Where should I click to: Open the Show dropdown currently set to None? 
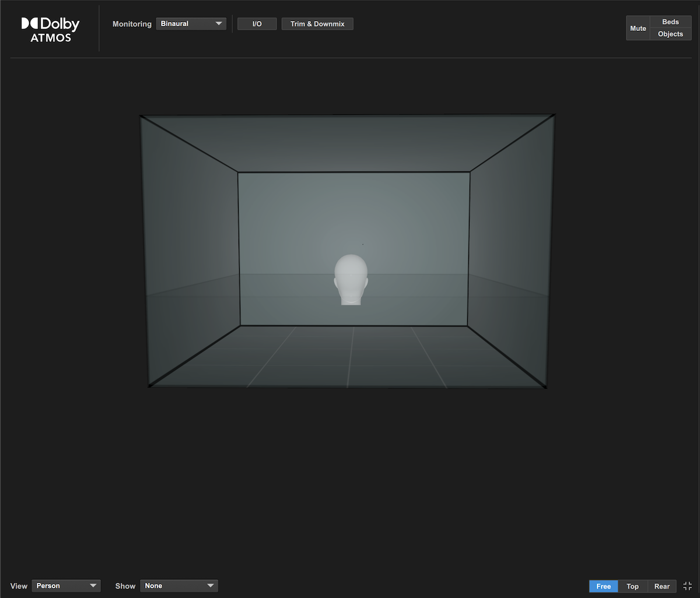179,586
